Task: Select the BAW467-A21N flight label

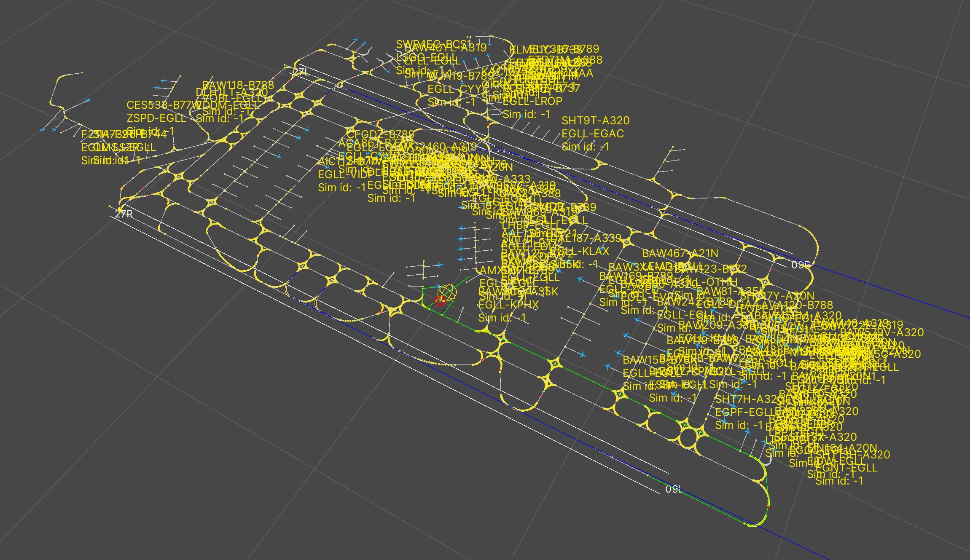Action: click(680, 254)
